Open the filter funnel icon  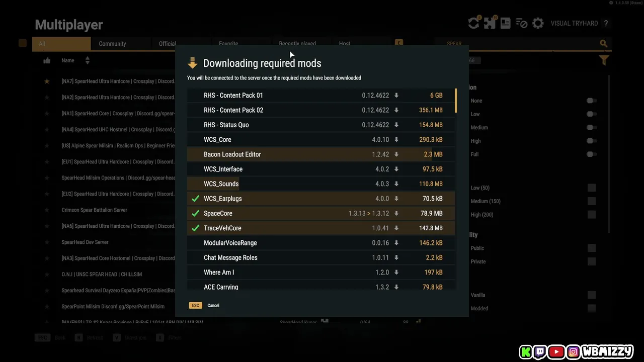click(604, 60)
